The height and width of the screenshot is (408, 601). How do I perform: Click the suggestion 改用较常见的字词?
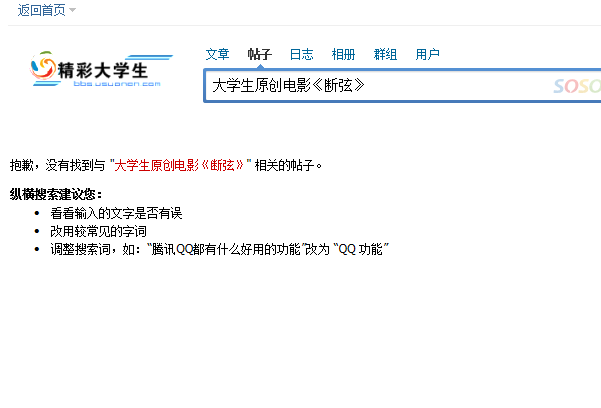click(x=99, y=231)
